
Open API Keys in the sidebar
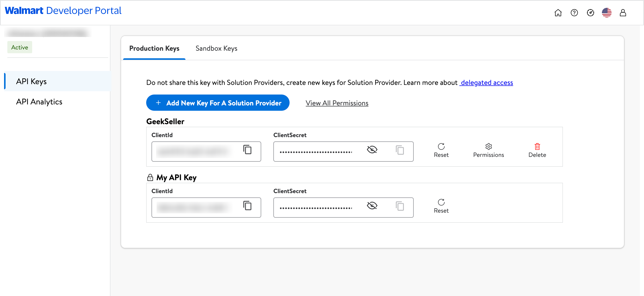58,81
